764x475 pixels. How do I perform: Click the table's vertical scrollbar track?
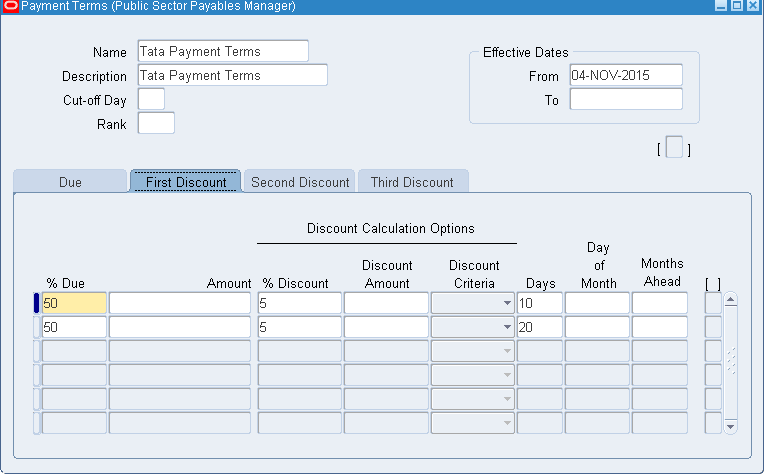[730, 360]
